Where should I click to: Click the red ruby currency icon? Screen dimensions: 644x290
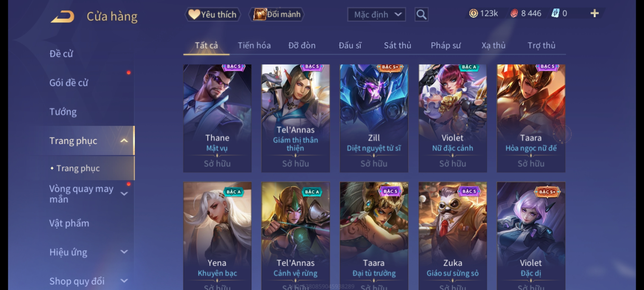[514, 13]
